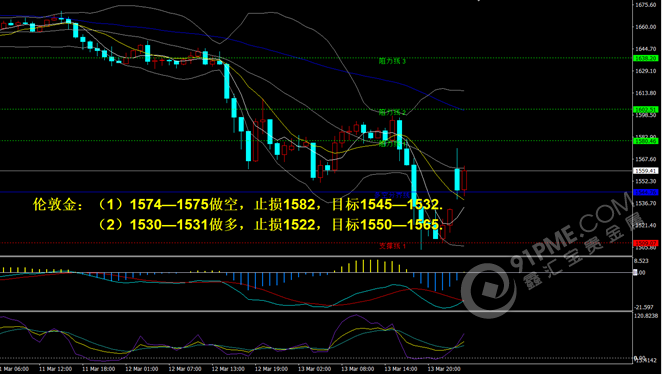
Task: Click the green 1580.46 resistance price tag
Action: (646, 141)
